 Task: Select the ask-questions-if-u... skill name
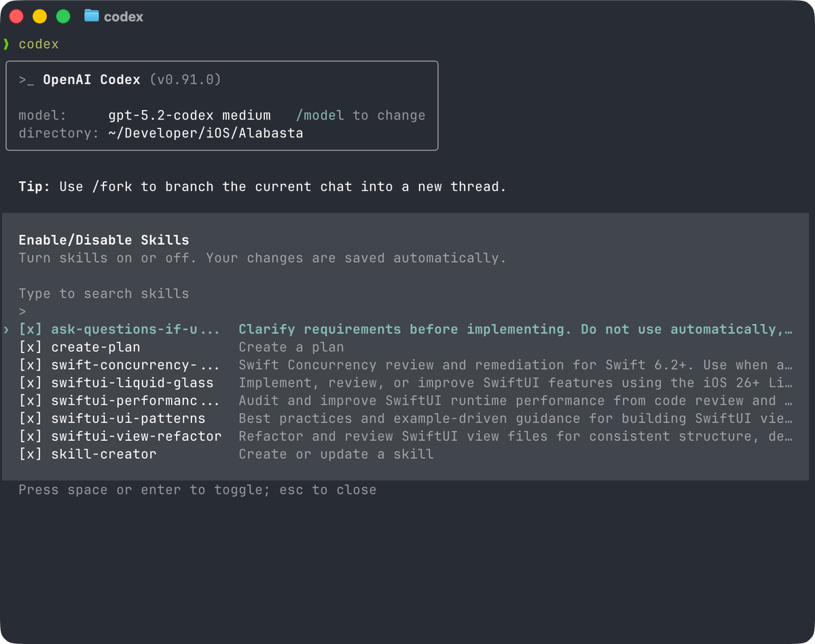(x=136, y=329)
